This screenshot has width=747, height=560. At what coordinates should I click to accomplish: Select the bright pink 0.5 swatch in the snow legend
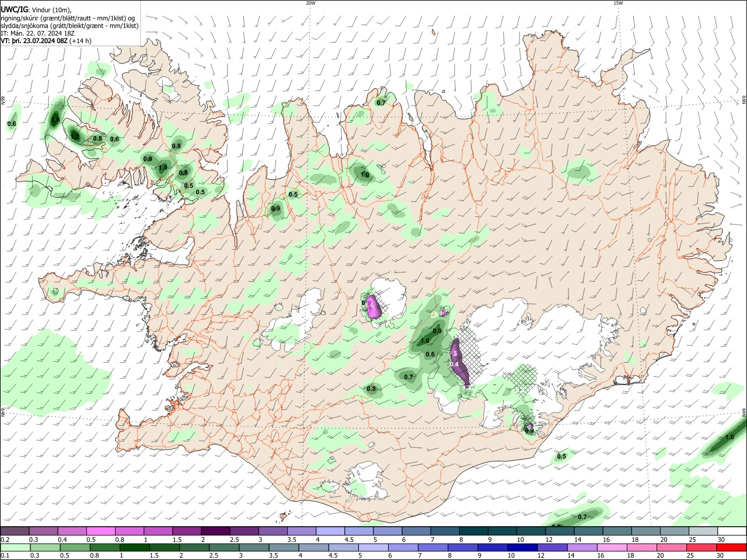click(x=100, y=531)
